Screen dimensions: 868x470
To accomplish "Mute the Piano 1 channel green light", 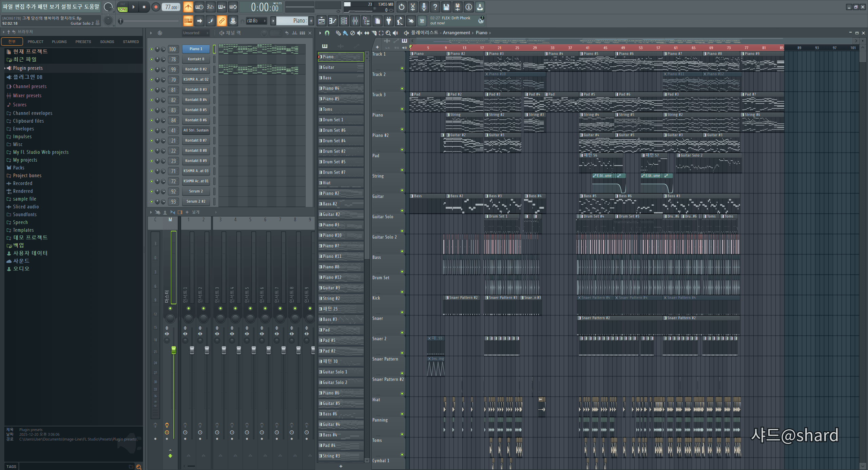I will (x=152, y=49).
